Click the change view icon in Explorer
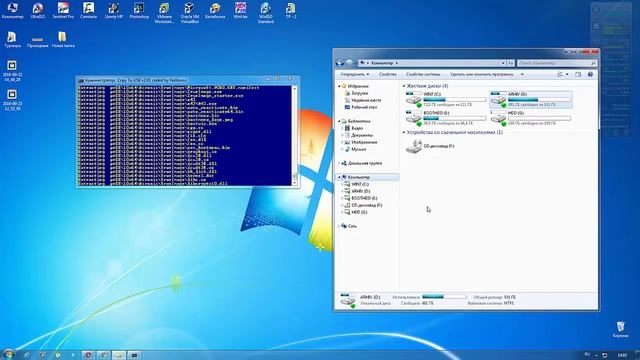Screen dimensions: 640x360 point(560,74)
